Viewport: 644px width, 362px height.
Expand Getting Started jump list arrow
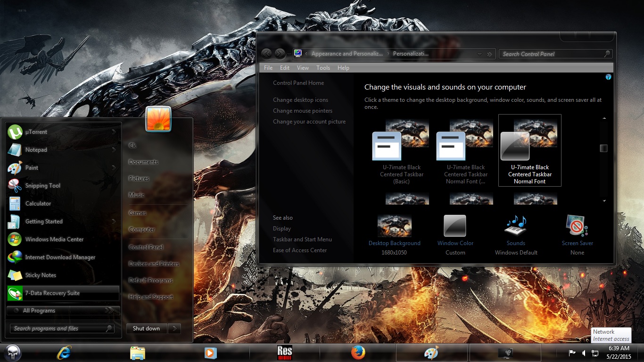tap(114, 222)
